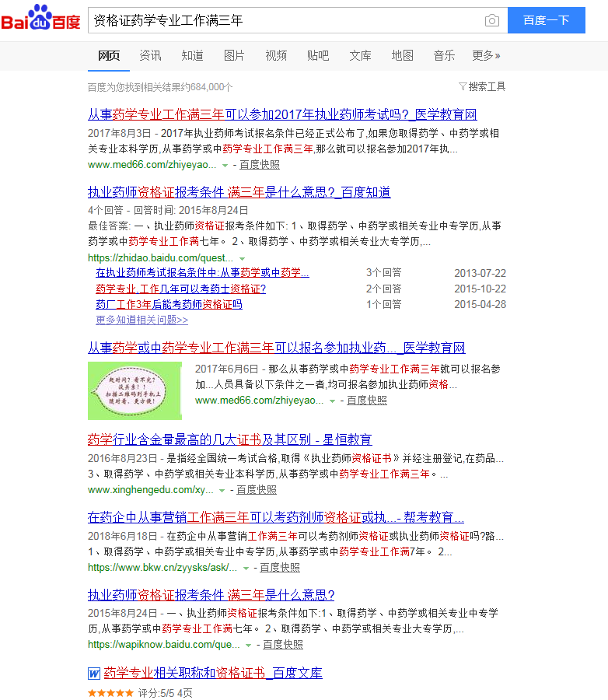The height and width of the screenshot is (700, 608).
Task: Open the 文库 tab
Action: (x=360, y=56)
